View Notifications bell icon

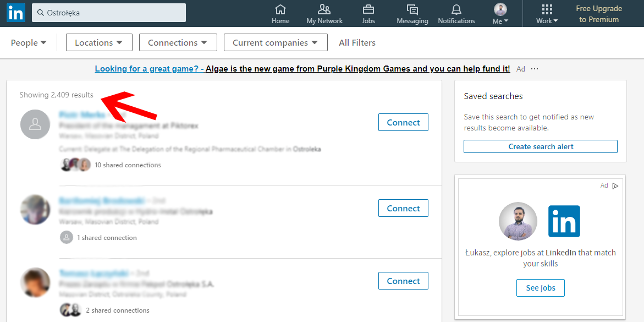(x=456, y=14)
